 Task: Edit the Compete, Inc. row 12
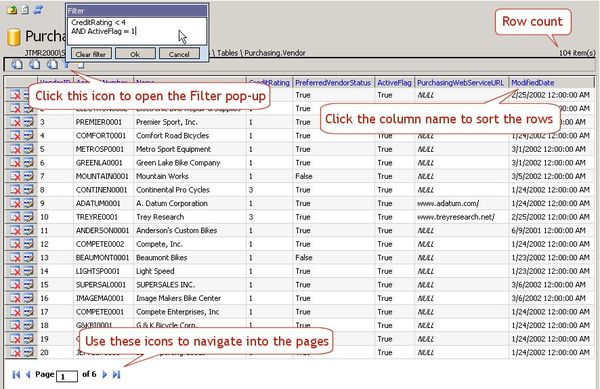coord(29,244)
